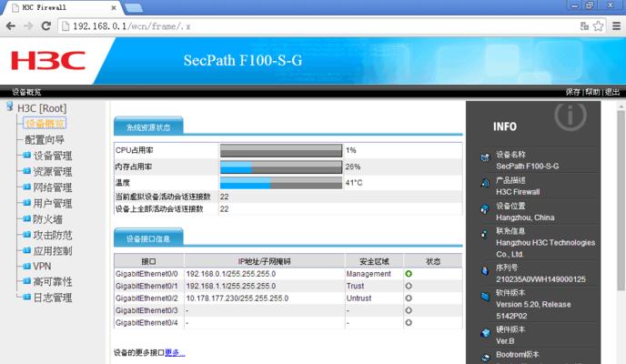
Task: Expand the VPN tree node
Action: [x=26, y=266]
